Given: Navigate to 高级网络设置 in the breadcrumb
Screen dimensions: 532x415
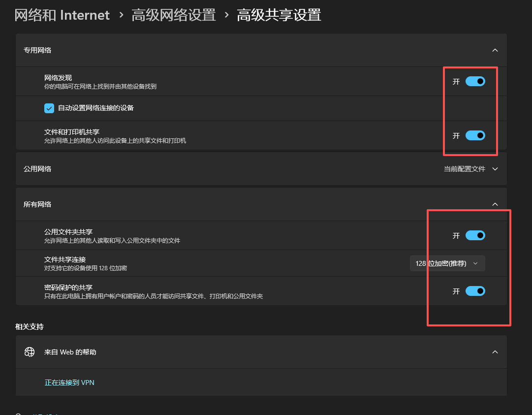Looking at the screenshot, I should point(174,15).
